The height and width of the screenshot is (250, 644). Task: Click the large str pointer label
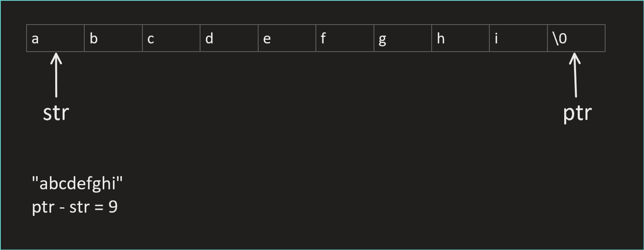56,113
